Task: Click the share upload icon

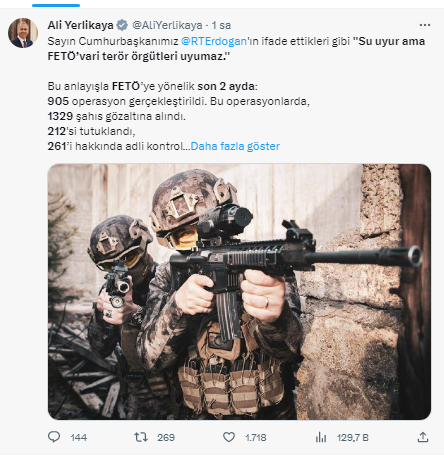Action: (423, 437)
